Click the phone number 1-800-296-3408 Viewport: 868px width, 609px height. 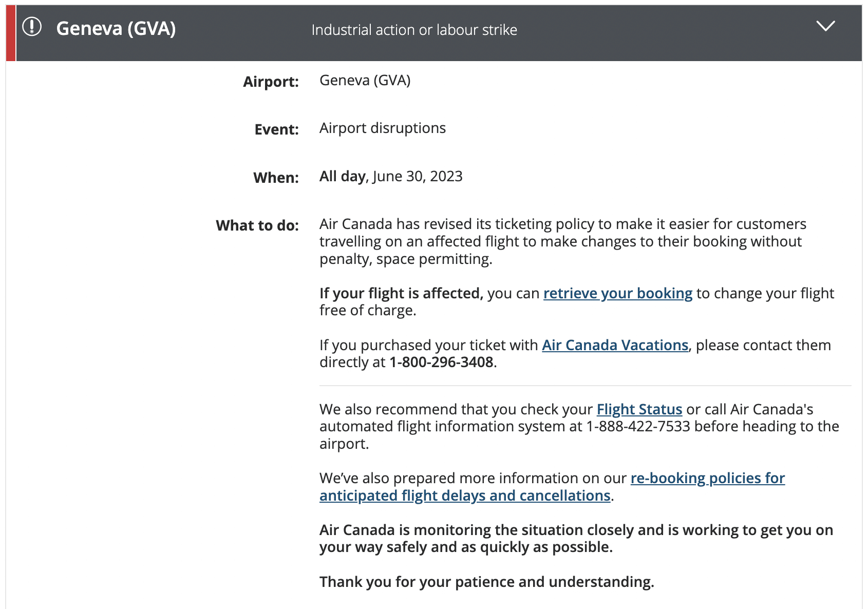pos(441,363)
